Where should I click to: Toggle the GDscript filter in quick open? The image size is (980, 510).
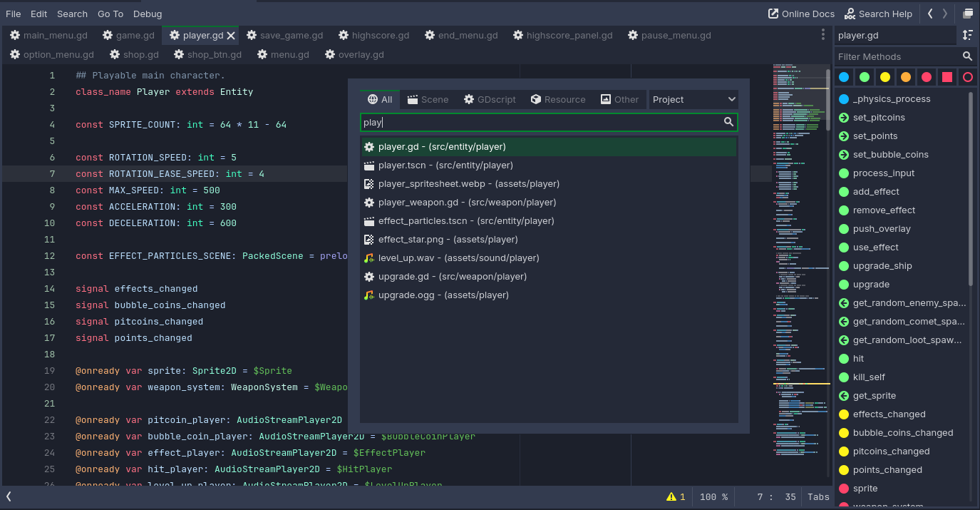coord(489,100)
